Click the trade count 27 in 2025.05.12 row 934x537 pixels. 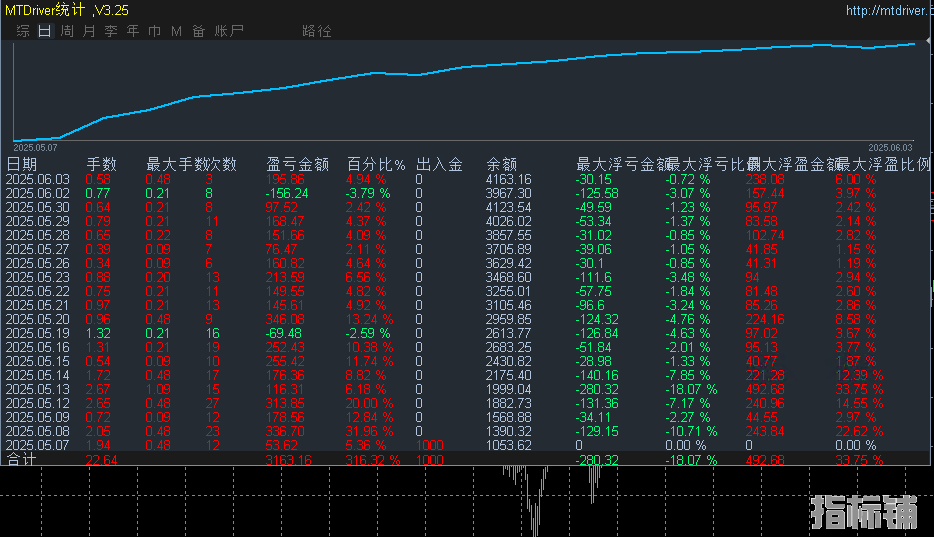coord(212,403)
